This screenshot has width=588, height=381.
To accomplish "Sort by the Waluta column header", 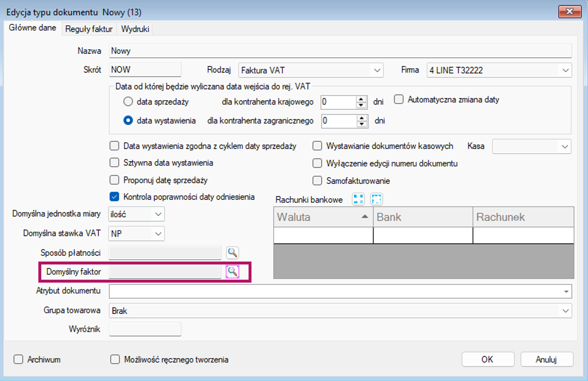I will (x=323, y=217).
